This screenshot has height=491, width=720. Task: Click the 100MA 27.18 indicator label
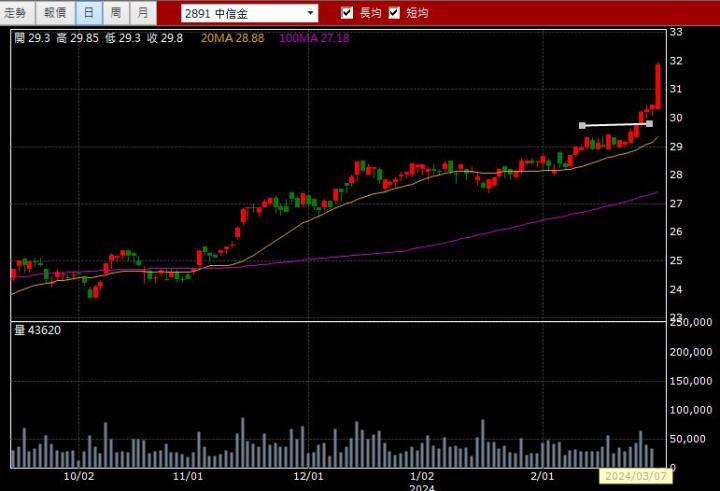tap(314, 38)
